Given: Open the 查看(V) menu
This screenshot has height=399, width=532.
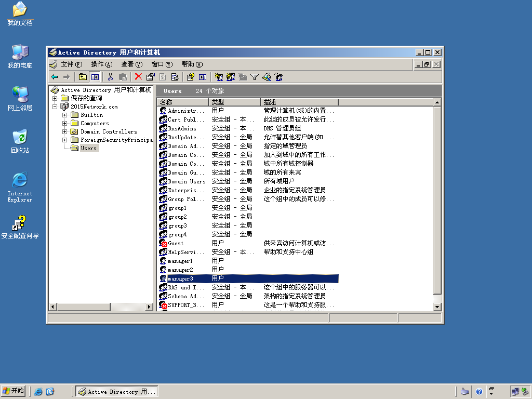Looking at the screenshot, I should click(131, 64).
